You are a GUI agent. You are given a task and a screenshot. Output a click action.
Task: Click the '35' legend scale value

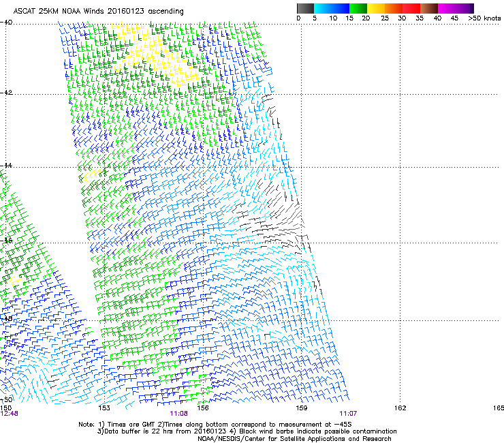point(420,18)
